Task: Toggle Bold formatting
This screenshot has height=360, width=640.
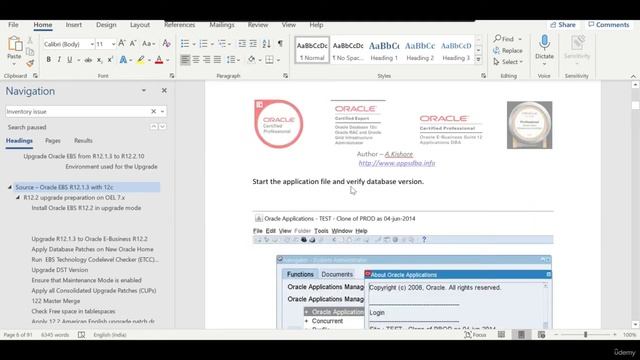Action: (x=49, y=60)
